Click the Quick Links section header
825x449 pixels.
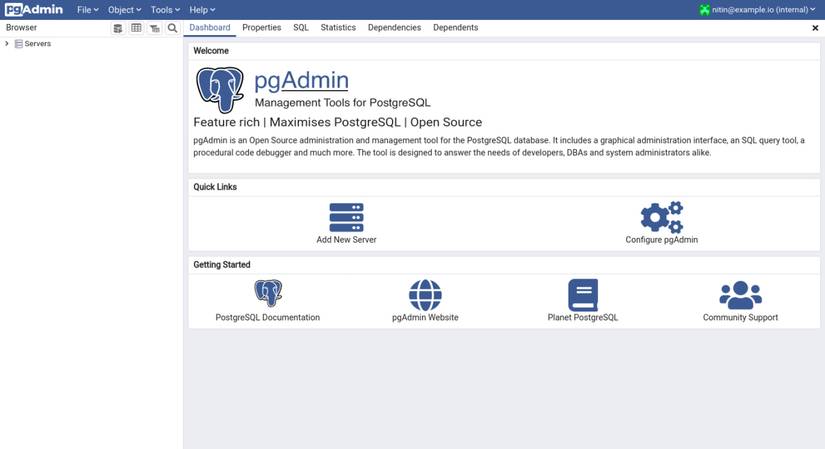pyautogui.click(x=215, y=187)
